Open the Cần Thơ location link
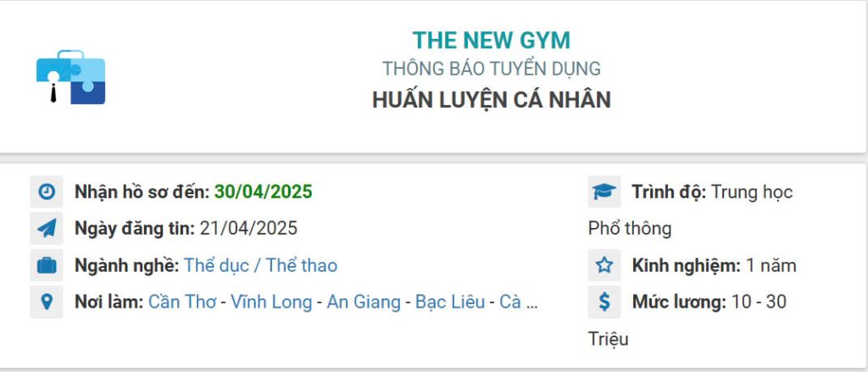This screenshot has width=868, height=372. (181, 302)
